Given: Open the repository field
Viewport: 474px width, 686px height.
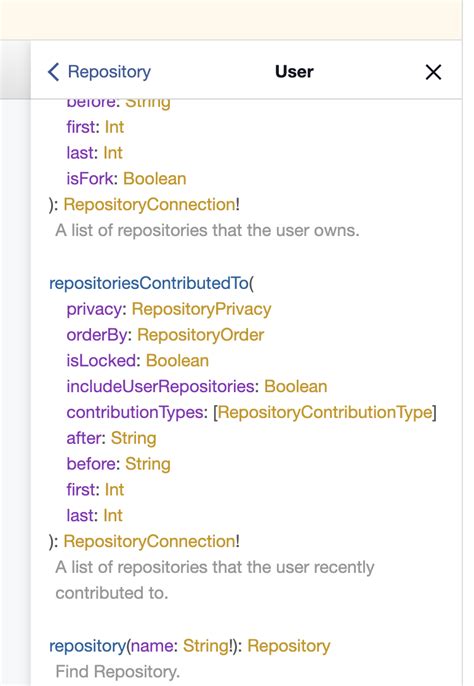Looking at the screenshot, I should (x=88, y=646).
